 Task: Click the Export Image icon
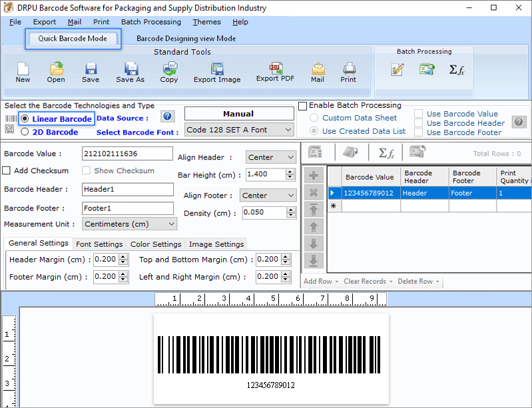(x=217, y=69)
